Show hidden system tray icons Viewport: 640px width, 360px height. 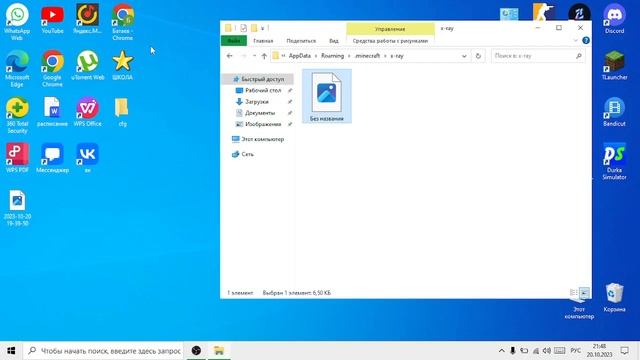click(501, 351)
